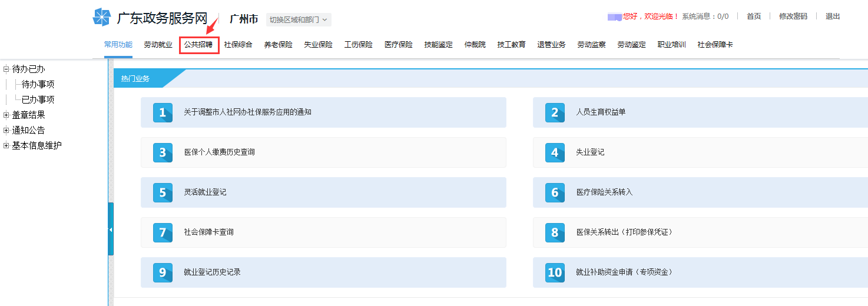Open 医保个人缴费历史查询 service entry
The width and height of the screenshot is (868, 306).
tap(219, 152)
